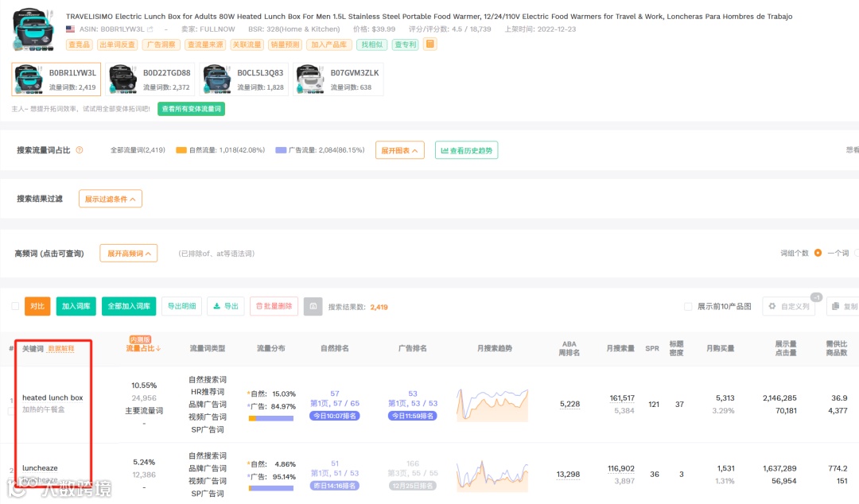Click ABA rank value 5,228
The width and height of the screenshot is (859, 504).
tap(569, 405)
